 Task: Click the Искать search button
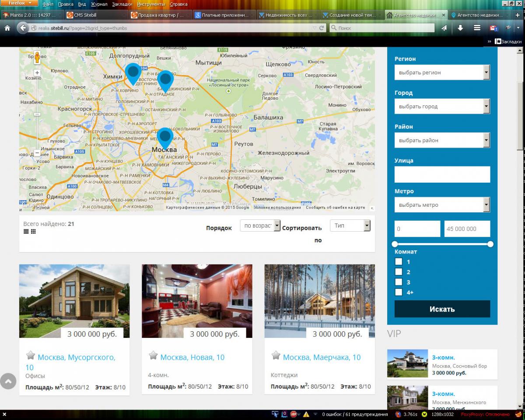click(x=442, y=309)
